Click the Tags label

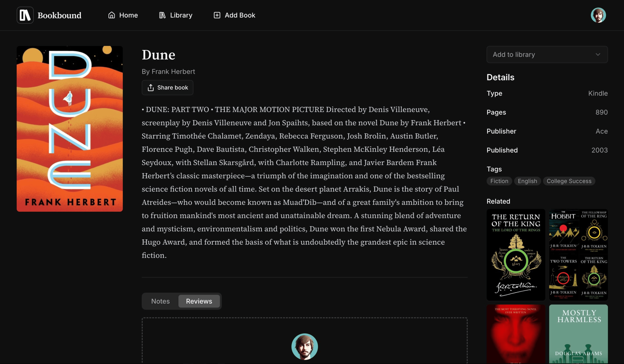pos(494,169)
